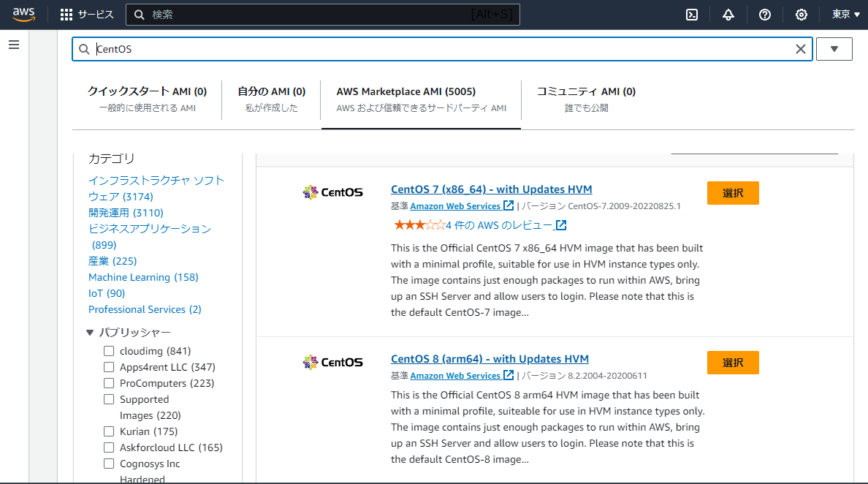868x484 pixels.
Task: Switch to クイックスタート AMI tab
Action: tap(148, 99)
